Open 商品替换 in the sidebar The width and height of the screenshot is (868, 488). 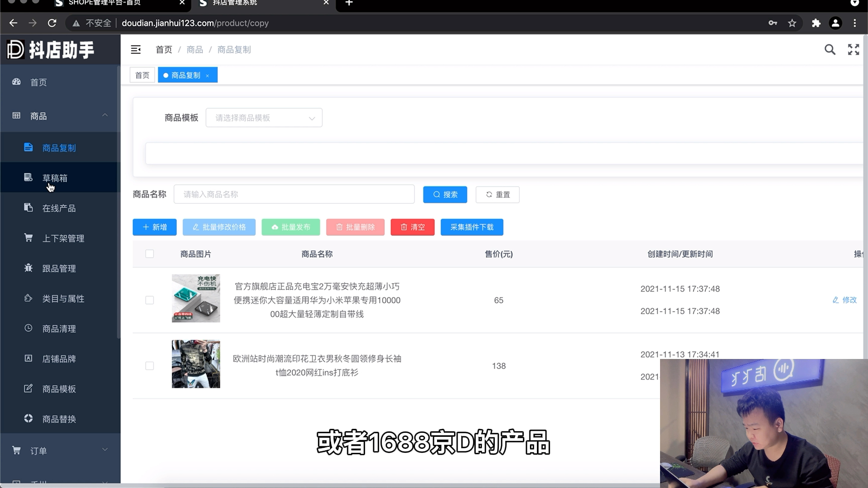[x=58, y=419]
